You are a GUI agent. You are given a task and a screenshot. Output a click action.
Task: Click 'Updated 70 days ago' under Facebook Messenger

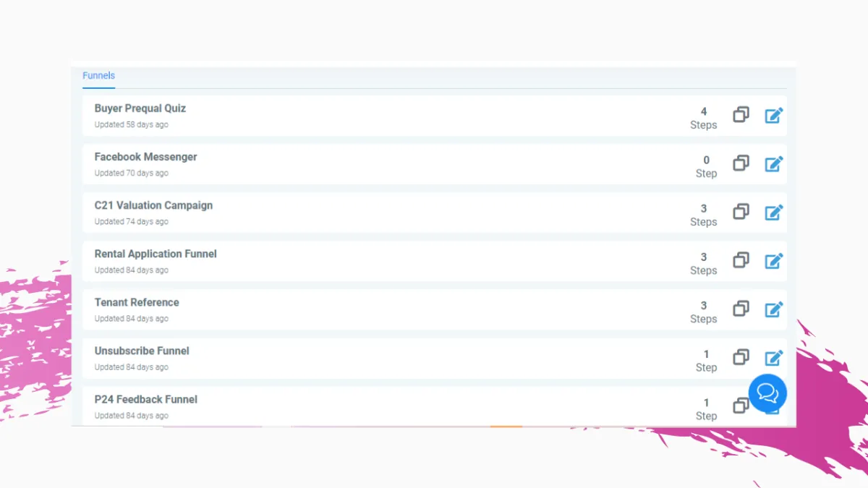pos(131,173)
